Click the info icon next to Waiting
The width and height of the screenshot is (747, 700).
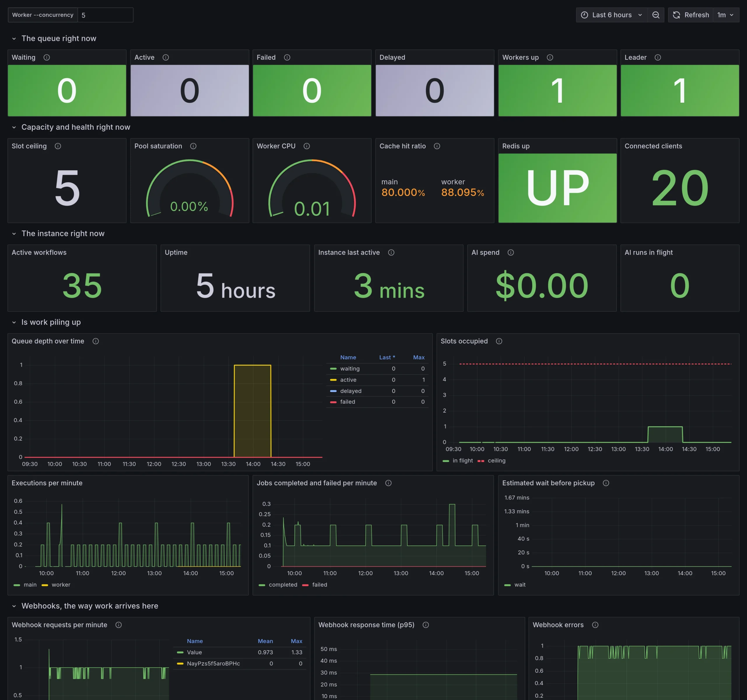pyautogui.click(x=47, y=57)
